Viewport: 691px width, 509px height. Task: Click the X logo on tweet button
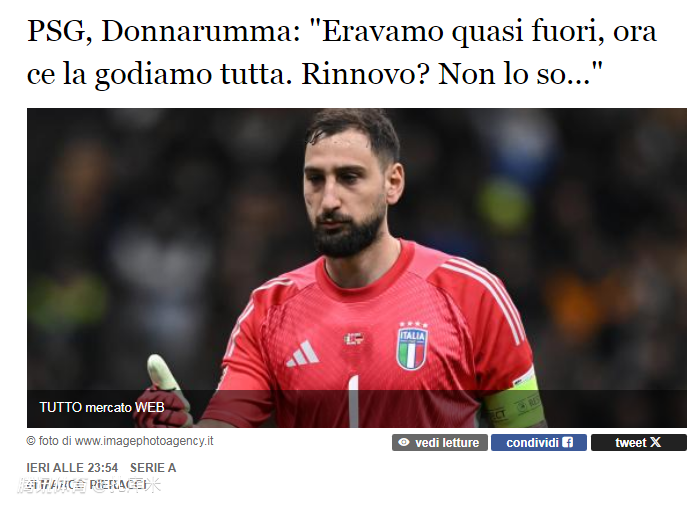tap(655, 442)
